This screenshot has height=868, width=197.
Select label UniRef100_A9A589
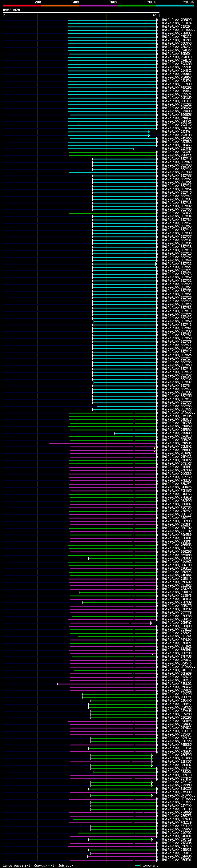tap(177, 535)
